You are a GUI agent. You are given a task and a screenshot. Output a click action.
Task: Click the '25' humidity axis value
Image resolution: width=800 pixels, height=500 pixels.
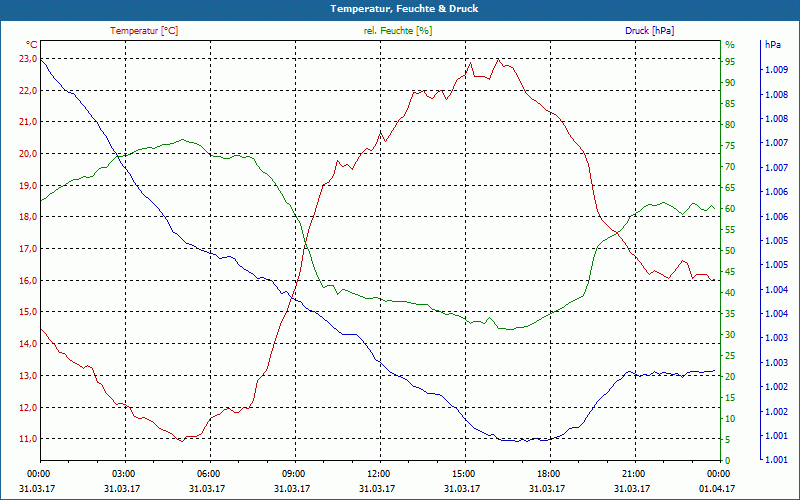(x=730, y=355)
